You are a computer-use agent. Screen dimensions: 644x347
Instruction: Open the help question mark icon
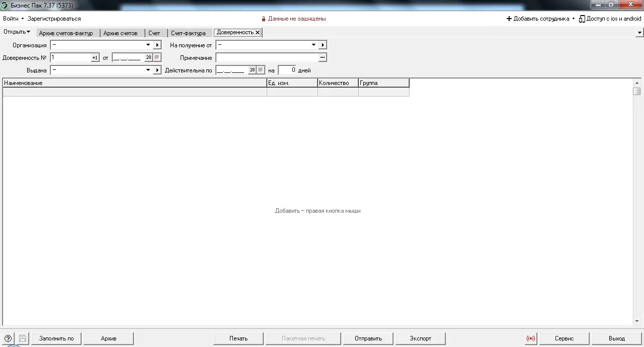coord(8,338)
